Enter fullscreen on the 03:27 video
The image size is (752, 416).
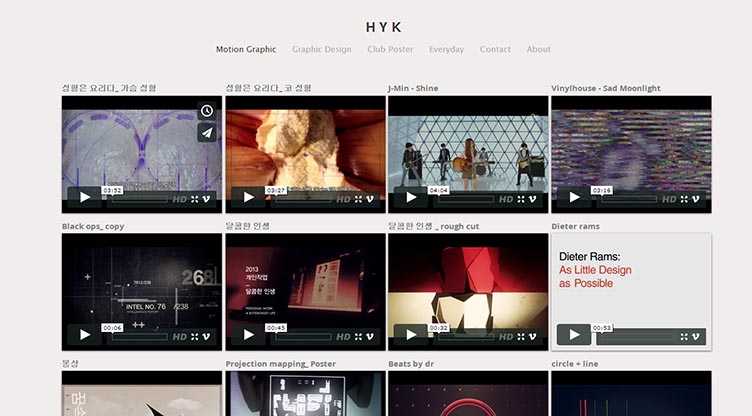(358, 199)
